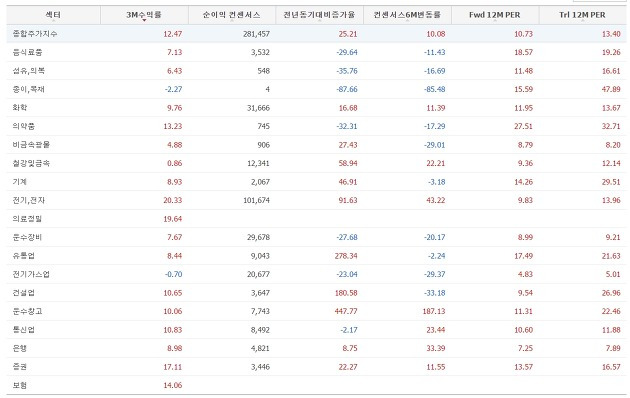Click the 32.71 trailing PER value

(x=611, y=127)
